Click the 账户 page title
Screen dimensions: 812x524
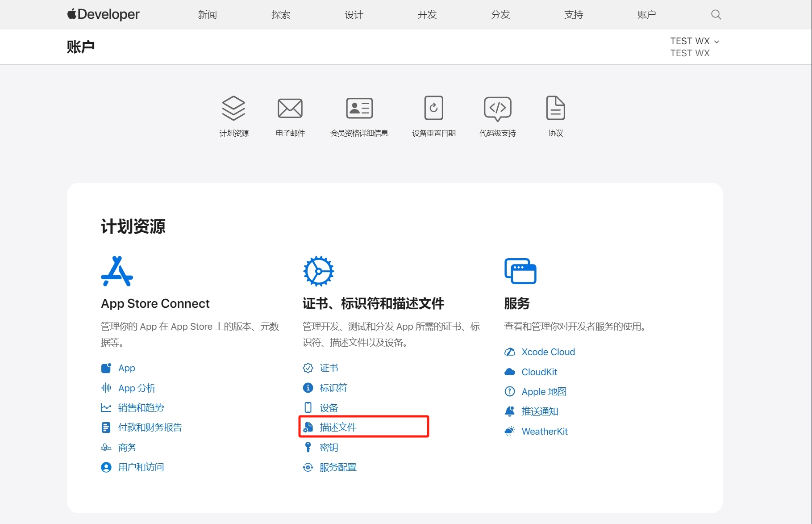tap(81, 47)
